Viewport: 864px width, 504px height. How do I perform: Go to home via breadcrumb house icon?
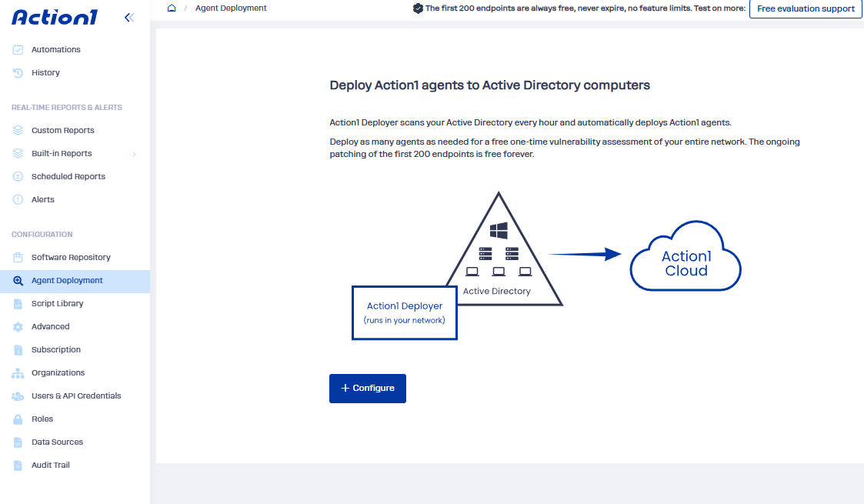click(172, 8)
